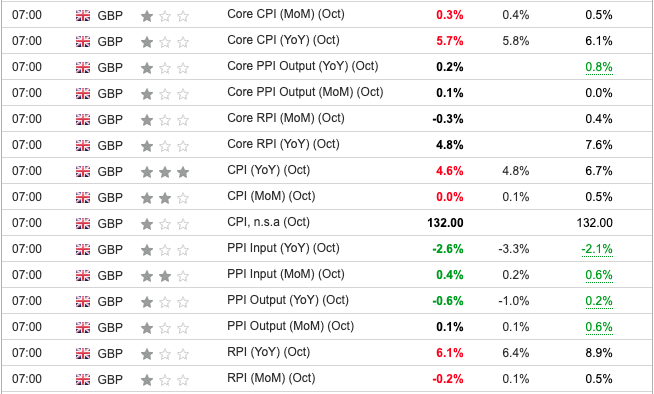Click revised previous 0.2% on PPI Output (YoY)

(599, 301)
